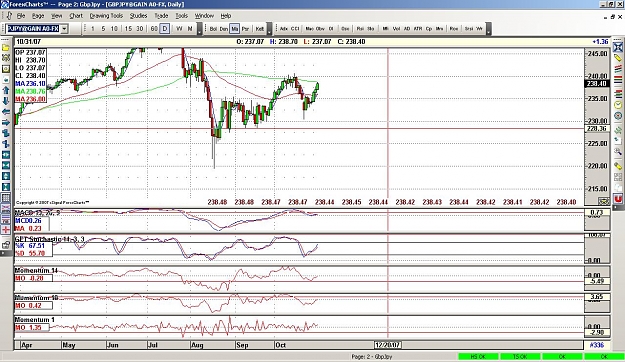Toggle the Bol Bollinger bands study
This screenshot has width=625, height=362.
click(213, 29)
